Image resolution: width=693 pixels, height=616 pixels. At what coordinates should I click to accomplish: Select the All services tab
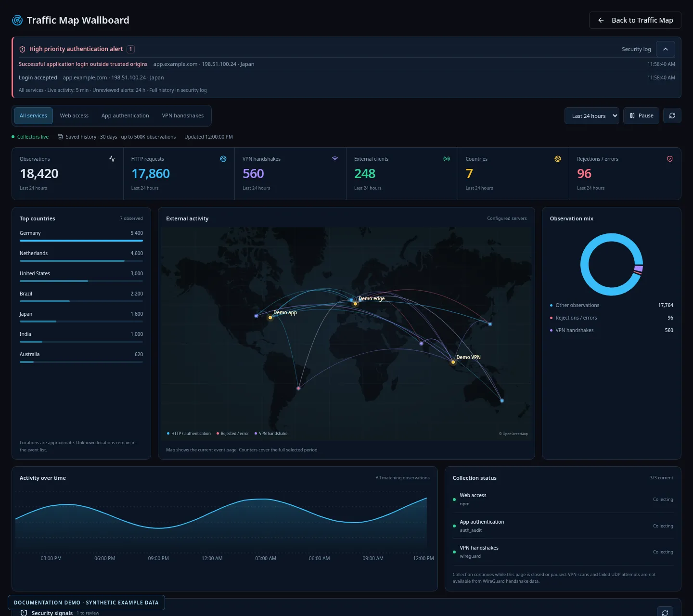(x=33, y=115)
